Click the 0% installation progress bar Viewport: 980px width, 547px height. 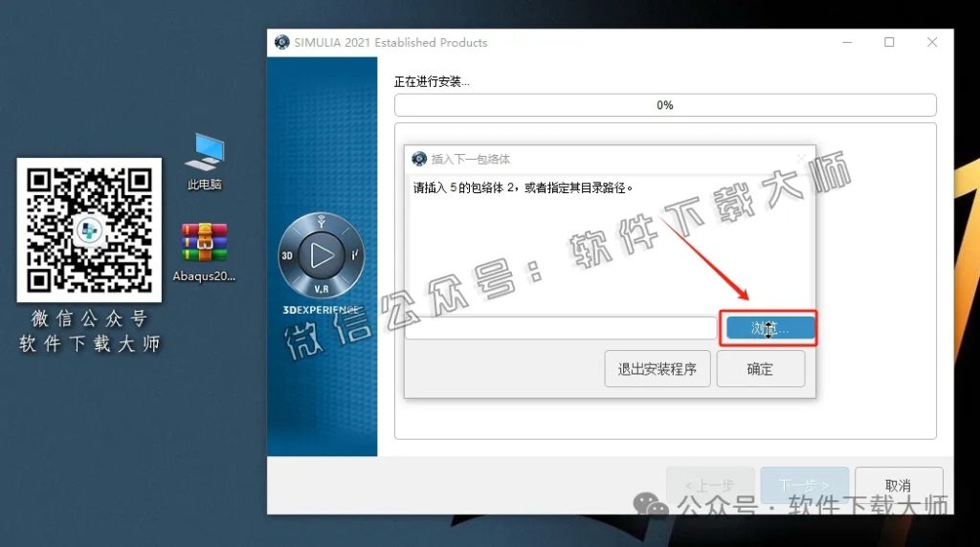coord(665,105)
